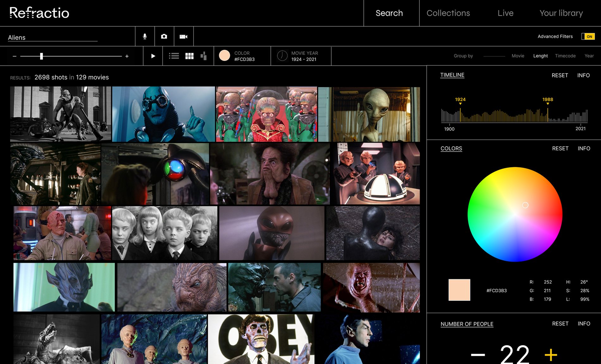Screen dimensions: 601x364
Task: Open the red-faced man in diner thumbnail
Action: click(62, 233)
